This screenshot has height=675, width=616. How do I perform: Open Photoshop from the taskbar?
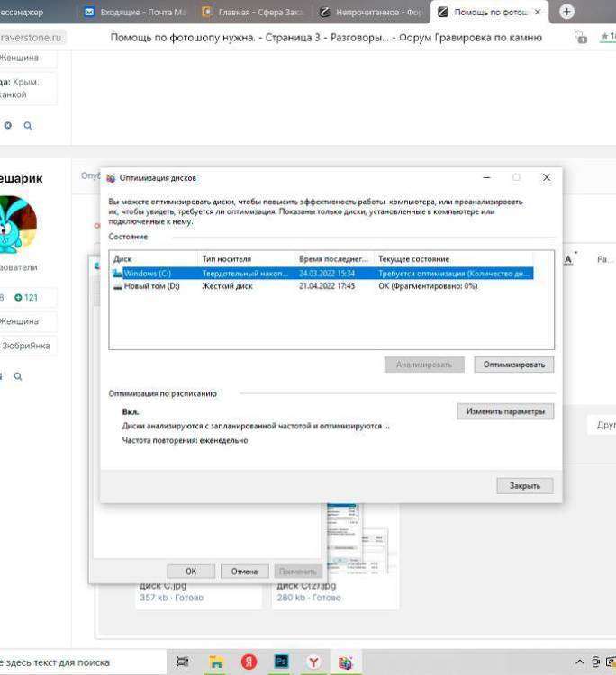click(x=281, y=662)
